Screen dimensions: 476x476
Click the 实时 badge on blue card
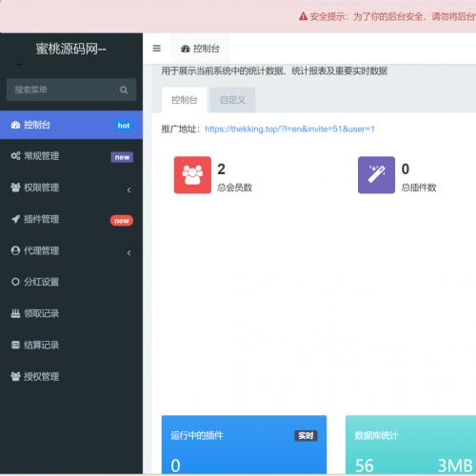[306, 436]
